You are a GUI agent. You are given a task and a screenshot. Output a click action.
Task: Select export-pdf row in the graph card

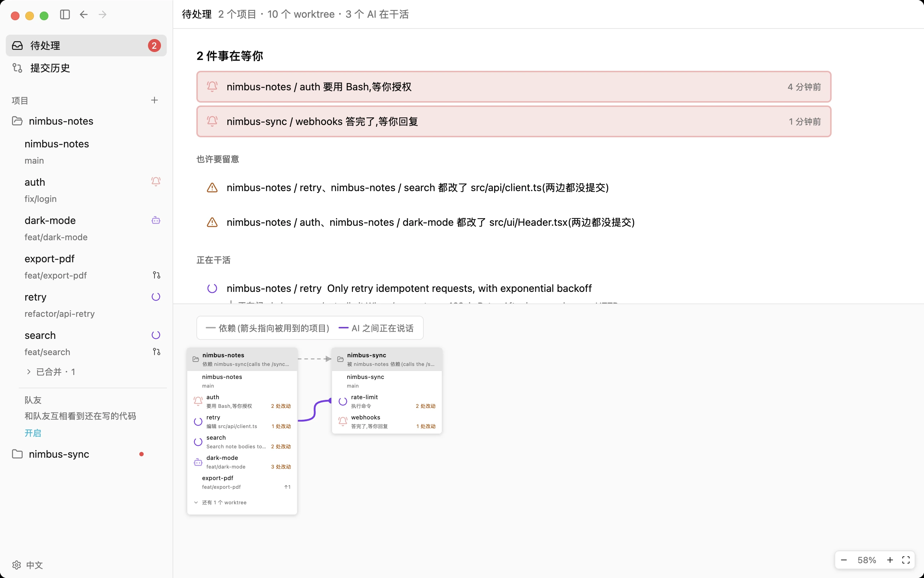pyautogui.click(x=242, y=482)
